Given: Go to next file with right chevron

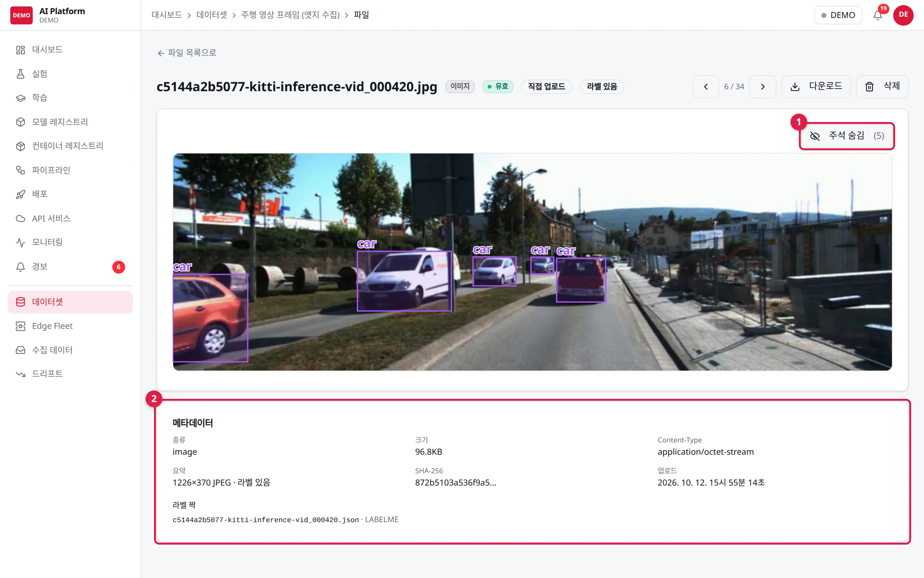Looking at the screenshot, I should pyautogui.click(x=763, y=87).
